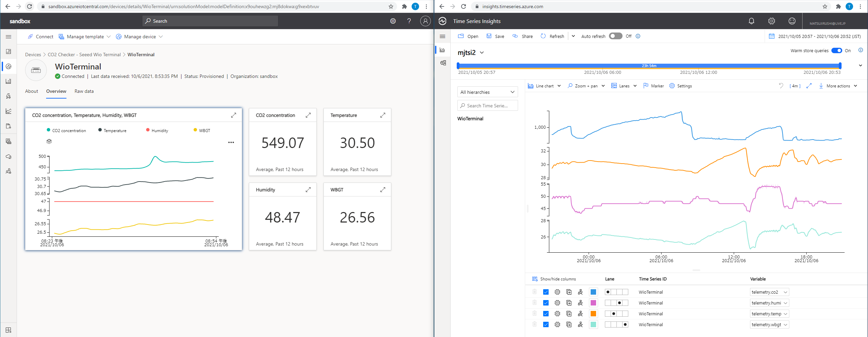Open the Analytics line-chart icon in left sidebar
Image resolution: width=868 pixels, height=337 pixels.
coord(8,111)
